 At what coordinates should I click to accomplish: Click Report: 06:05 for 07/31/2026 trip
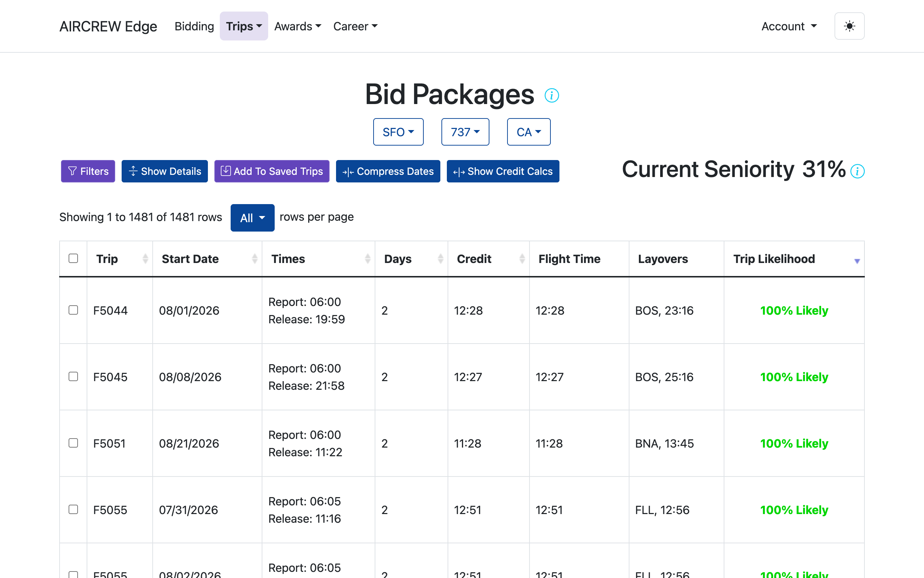[304, 501]
